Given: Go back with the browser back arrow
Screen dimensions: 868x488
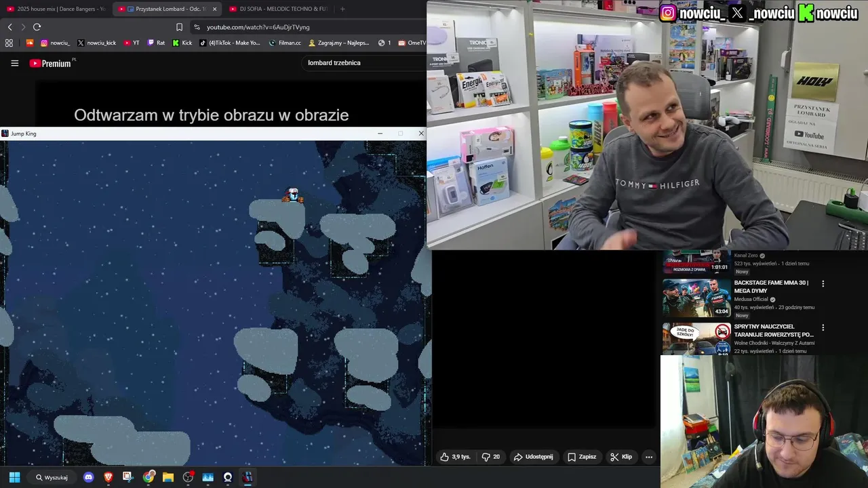Looking at the screenshot, I should (x=9, y=27).
